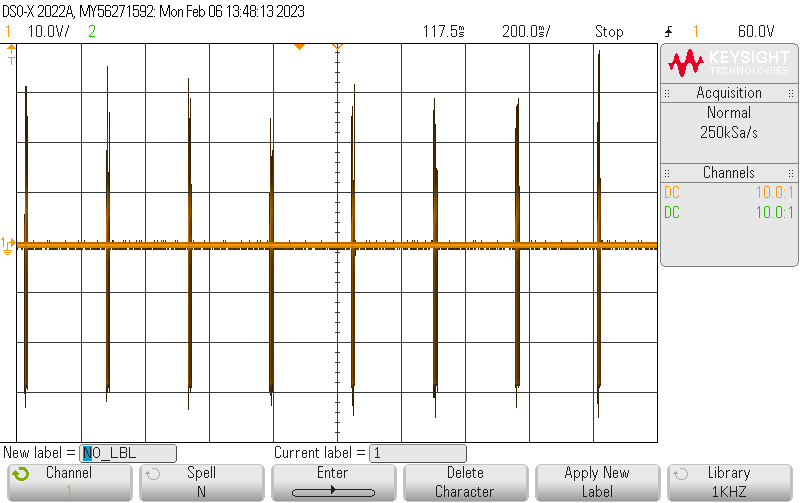Click the green DC coupling for channel 2
This screenshot has height=503, width=800.
coord(671,213)
